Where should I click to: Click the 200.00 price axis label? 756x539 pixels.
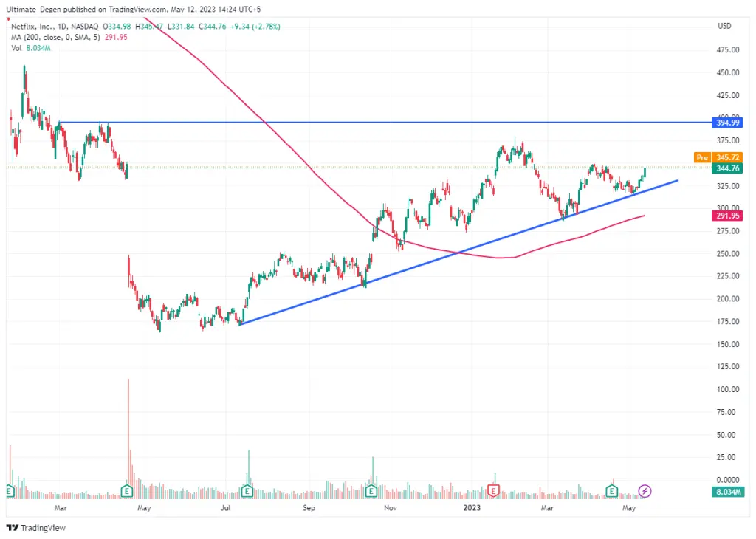pyautogui.click(x=727, y=298)
